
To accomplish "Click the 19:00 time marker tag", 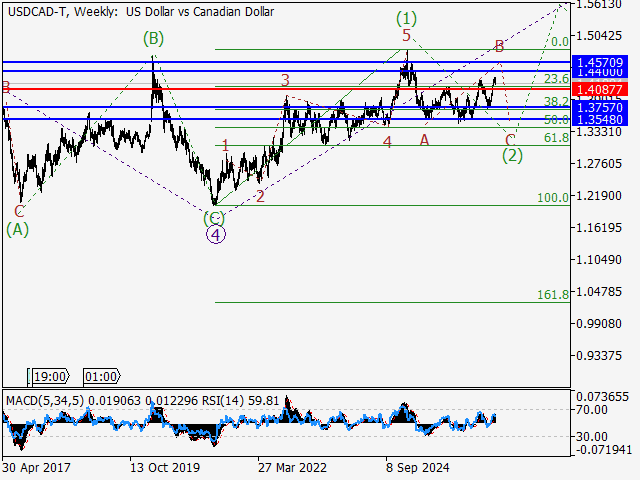I will pos(50,376).
